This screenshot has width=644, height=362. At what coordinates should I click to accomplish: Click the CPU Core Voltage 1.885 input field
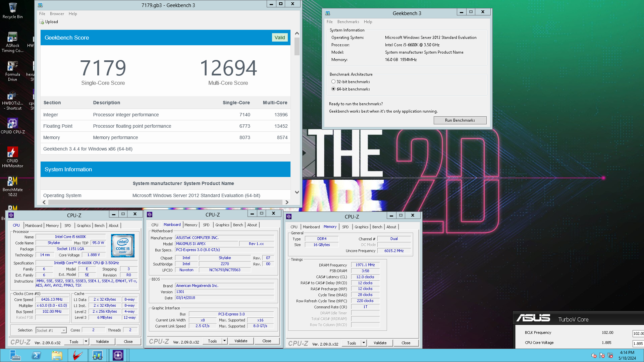tap(638, 343)
